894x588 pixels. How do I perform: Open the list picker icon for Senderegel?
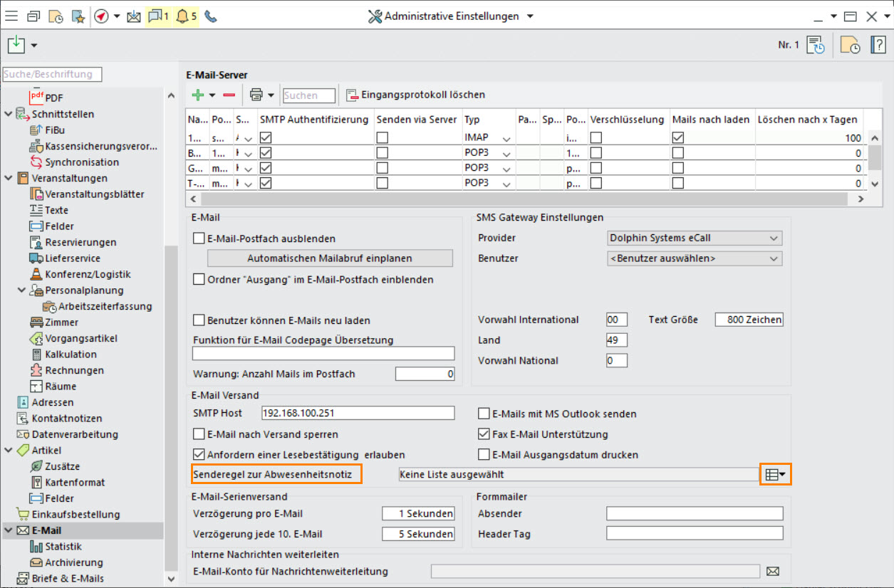tap(776, 474)
